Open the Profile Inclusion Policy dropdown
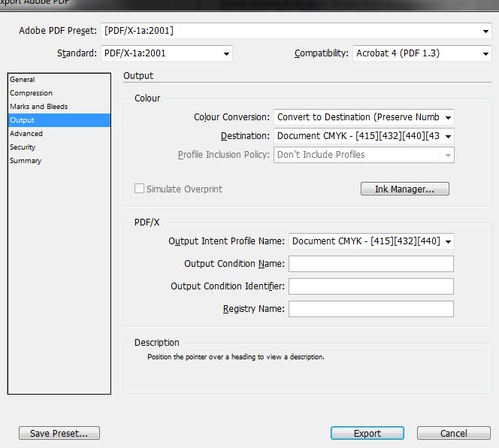 (x=364, y=155)
